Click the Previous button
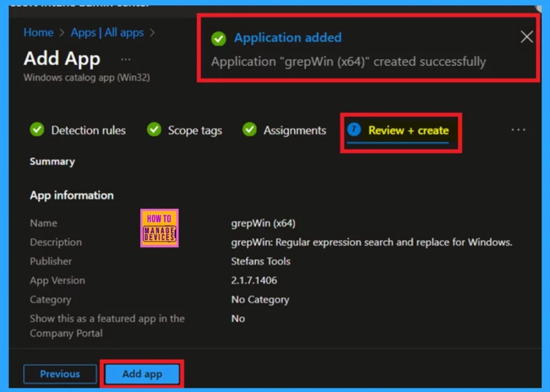This screenshot has width=550, height=392. click(x=60, y=374)
